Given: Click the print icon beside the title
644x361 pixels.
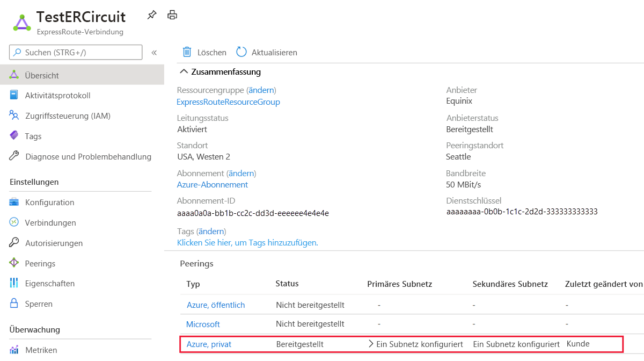Looking at the screenshot, I should click(x=172, y=15).
